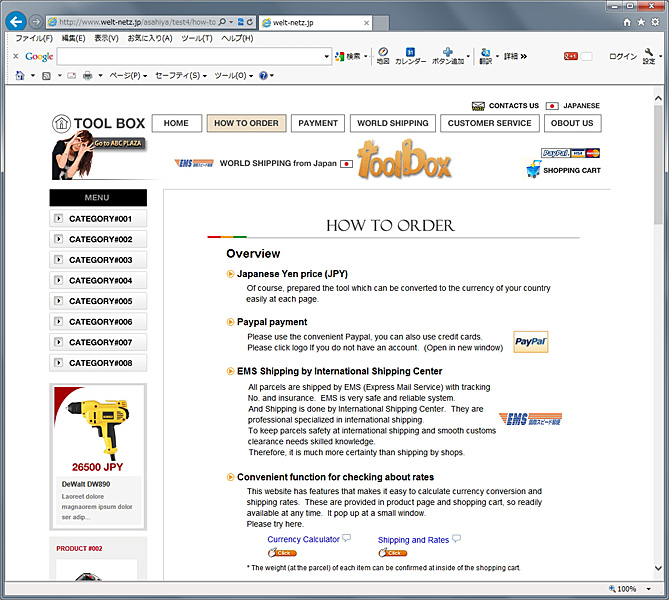Close the Google toolbar with the X
Image resolution: width=669 pixels, height=600 pixels.
[x=16, y=56]
